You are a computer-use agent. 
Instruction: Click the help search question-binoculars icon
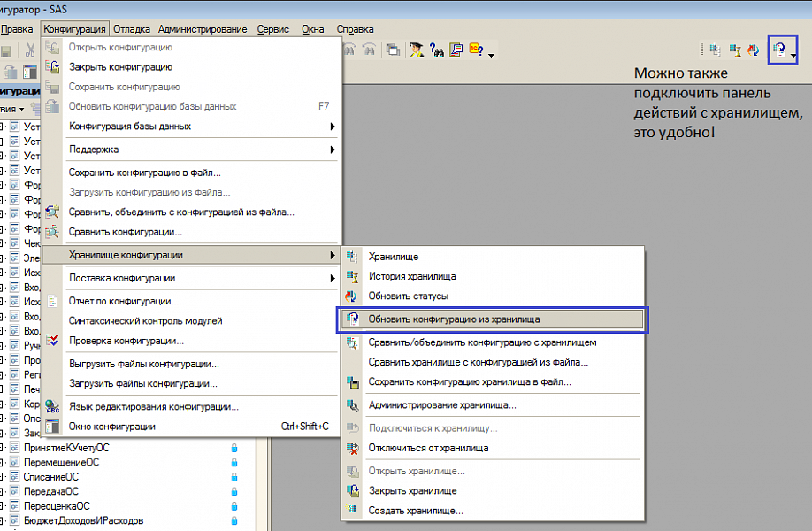[x=437, y=50]
